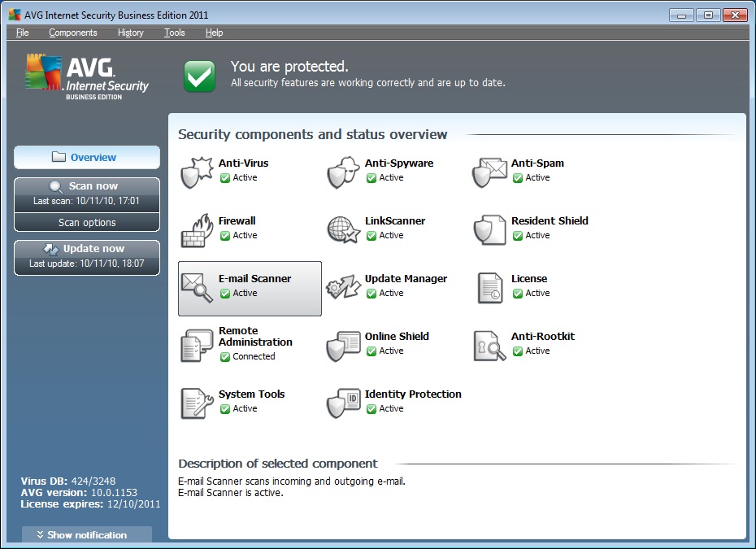
Task: Select the E-mail Scanner envelope icon
Action: point(197,288)
